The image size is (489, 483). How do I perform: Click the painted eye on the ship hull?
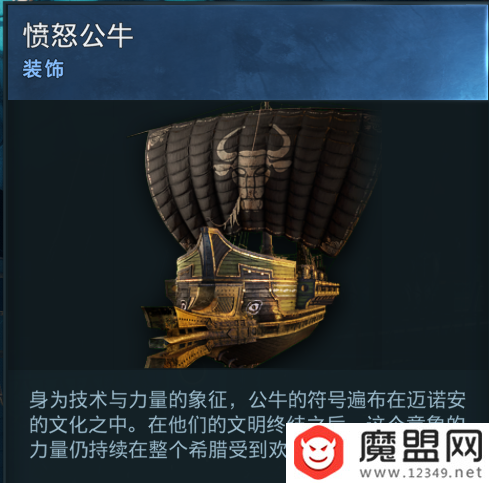coord(253,307)
